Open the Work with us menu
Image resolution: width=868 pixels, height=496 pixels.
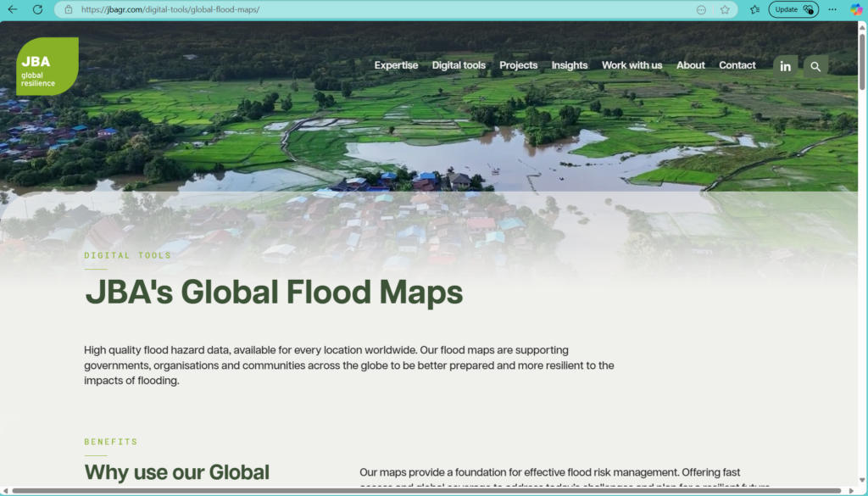tap(632, 65)
